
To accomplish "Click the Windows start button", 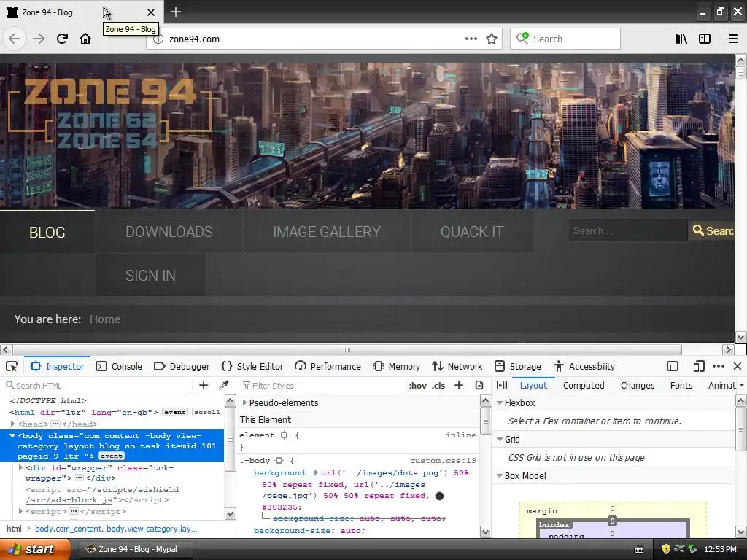I will (35, 549).
